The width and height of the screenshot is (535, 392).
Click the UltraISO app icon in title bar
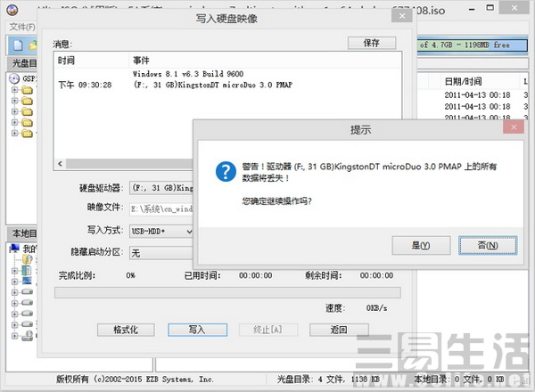coord(12,10)
